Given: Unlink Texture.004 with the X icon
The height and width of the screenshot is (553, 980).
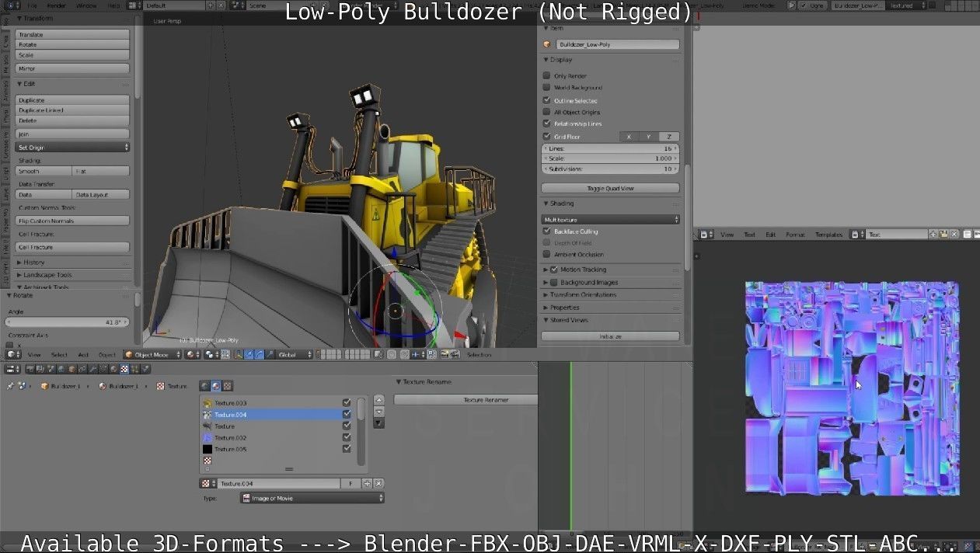Looking at the screenshot, I should [378, 484].
